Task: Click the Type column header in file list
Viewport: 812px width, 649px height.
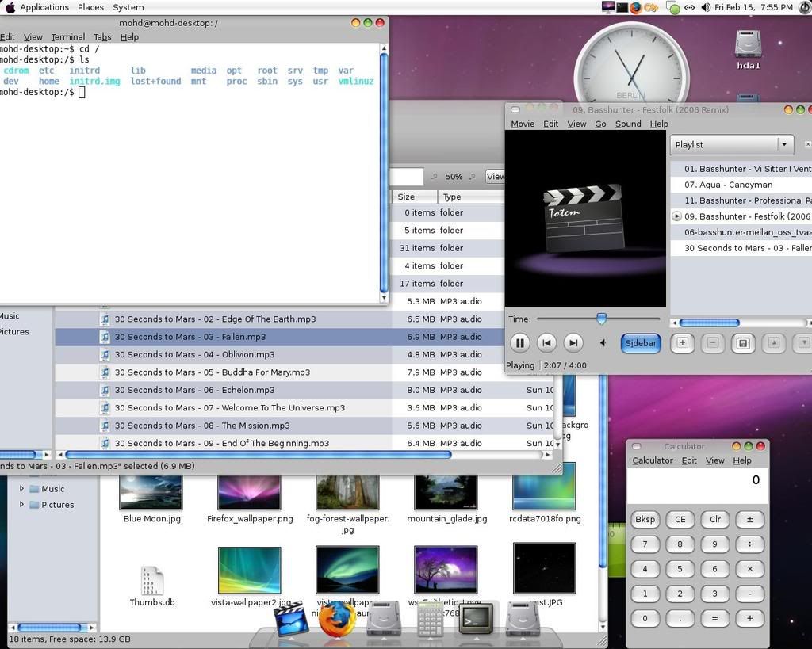Action: (x=470, y=197)
